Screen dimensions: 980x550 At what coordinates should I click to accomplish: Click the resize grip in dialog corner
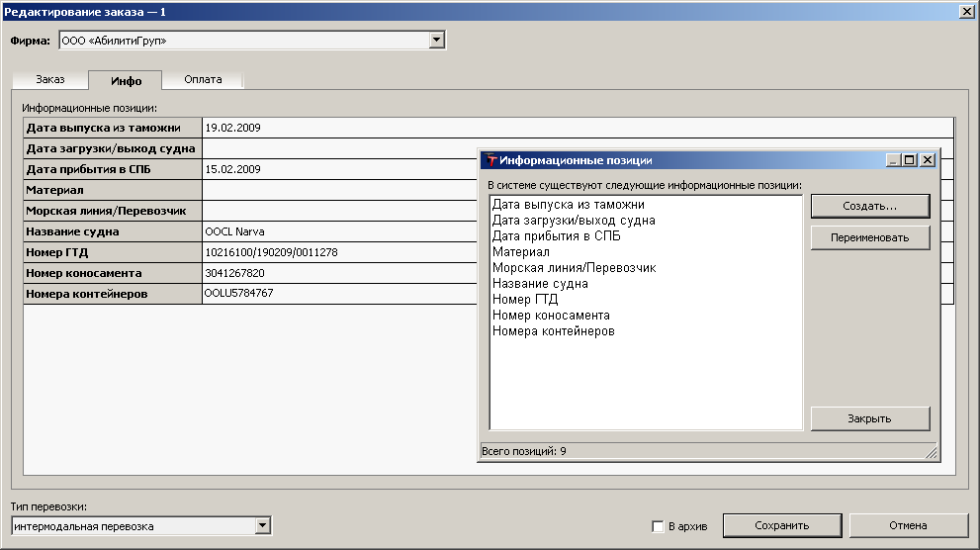[930, 452]
